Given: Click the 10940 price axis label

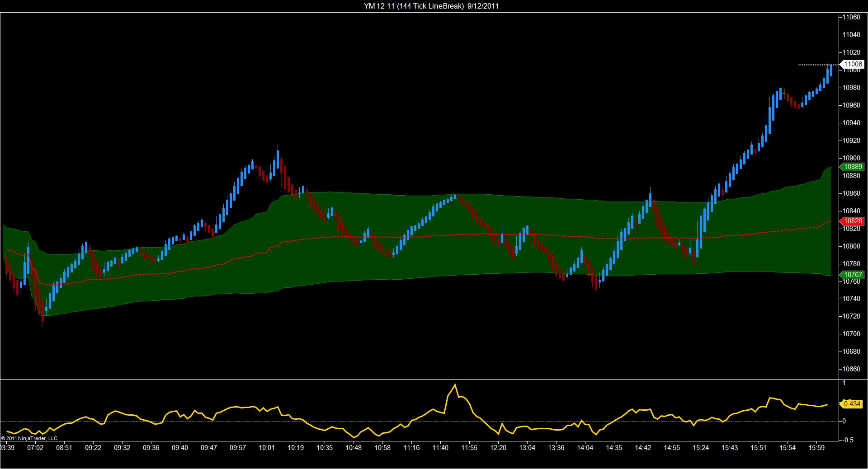Looking at the screenshot, I should click(851, 123).
